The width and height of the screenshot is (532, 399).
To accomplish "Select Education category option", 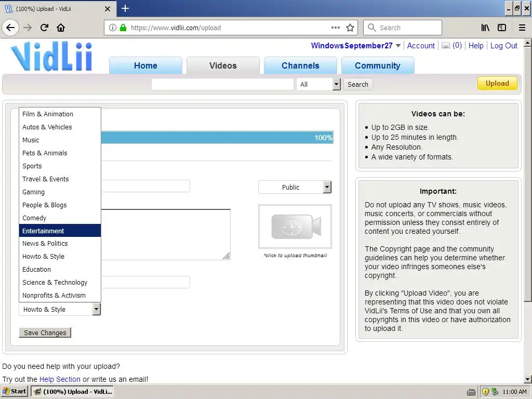I will pos(60,270).
